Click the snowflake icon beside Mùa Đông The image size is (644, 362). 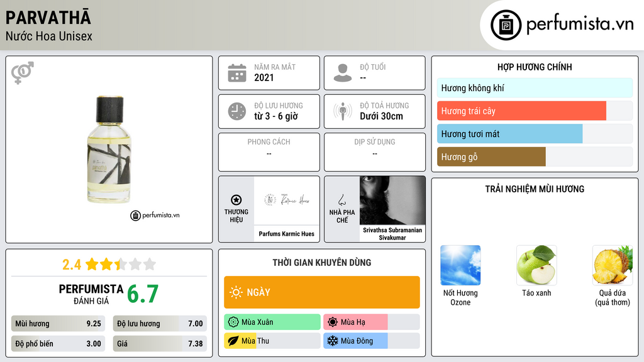333,341
